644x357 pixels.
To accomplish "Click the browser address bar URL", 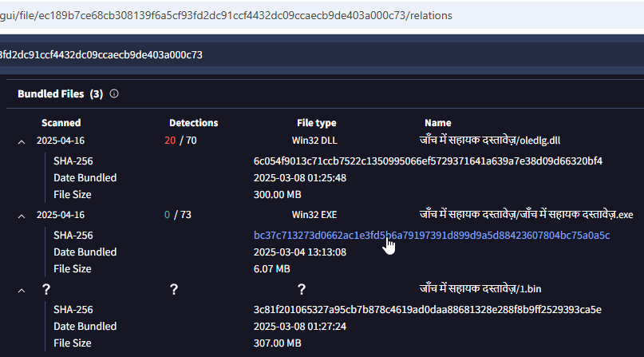I will click(x=226, y=15).
